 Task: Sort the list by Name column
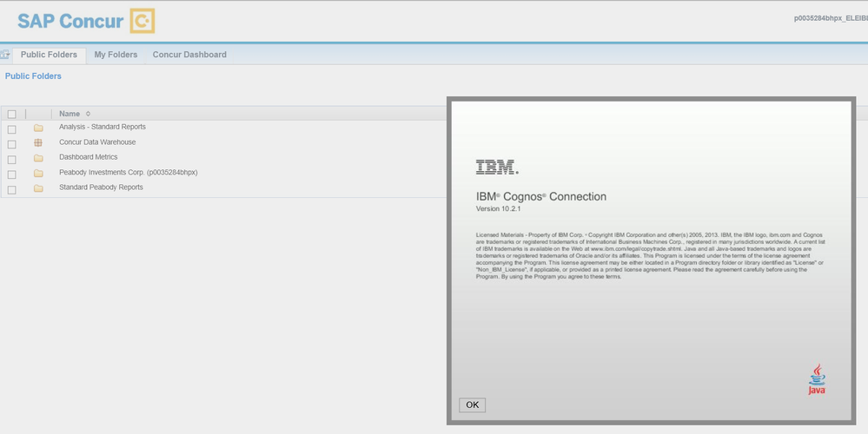(x=70, y=114)
